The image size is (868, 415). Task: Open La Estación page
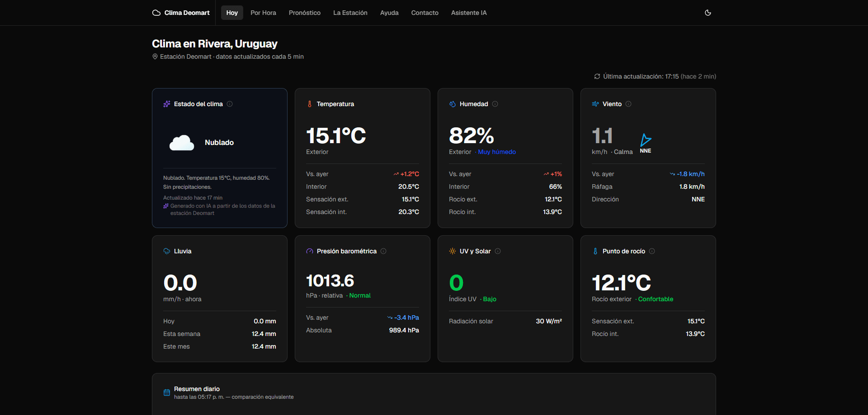point(350,13)
